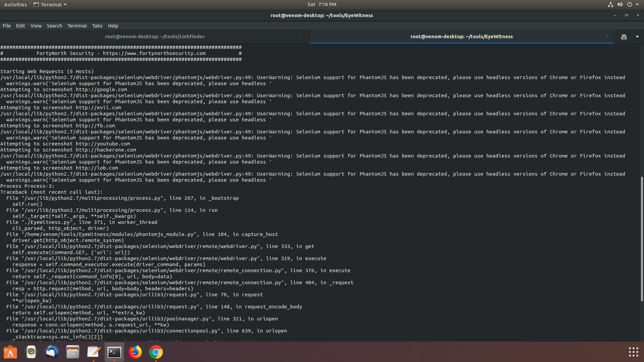
Task: Open the terminal tab options dropdown
Action: (638, 37)
